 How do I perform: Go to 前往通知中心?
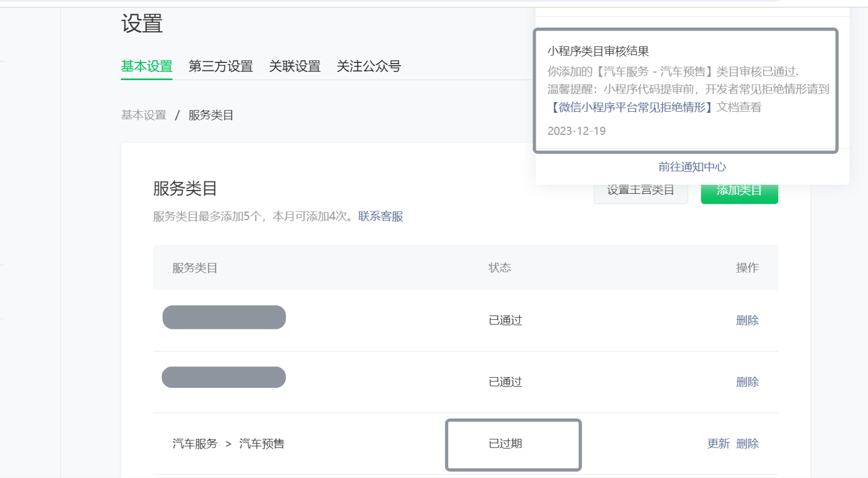[692, 167]
